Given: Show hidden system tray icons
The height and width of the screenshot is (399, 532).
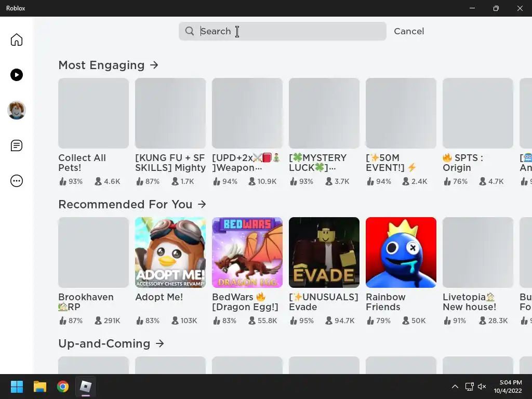Looking at the screenshot, I should (x=455, y=387).
